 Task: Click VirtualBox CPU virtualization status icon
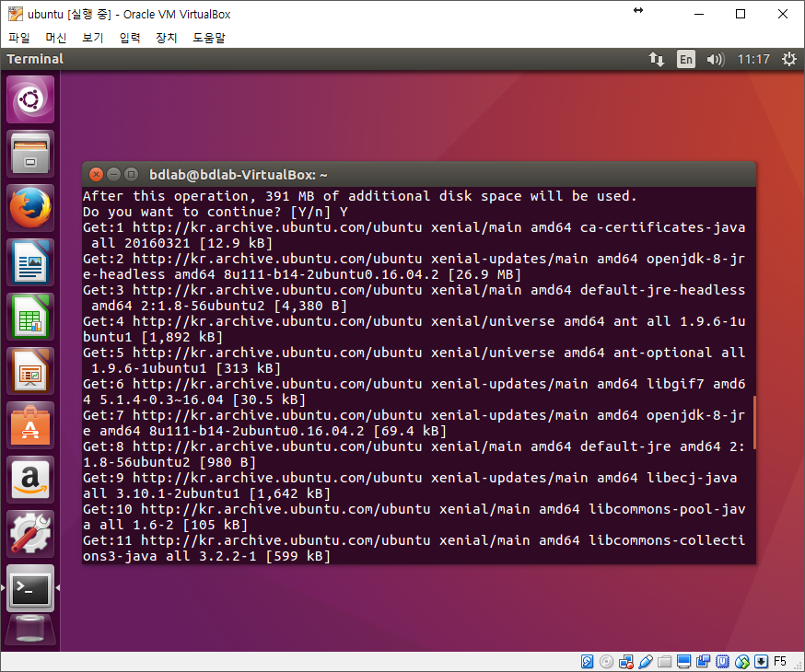pos(722,662)
